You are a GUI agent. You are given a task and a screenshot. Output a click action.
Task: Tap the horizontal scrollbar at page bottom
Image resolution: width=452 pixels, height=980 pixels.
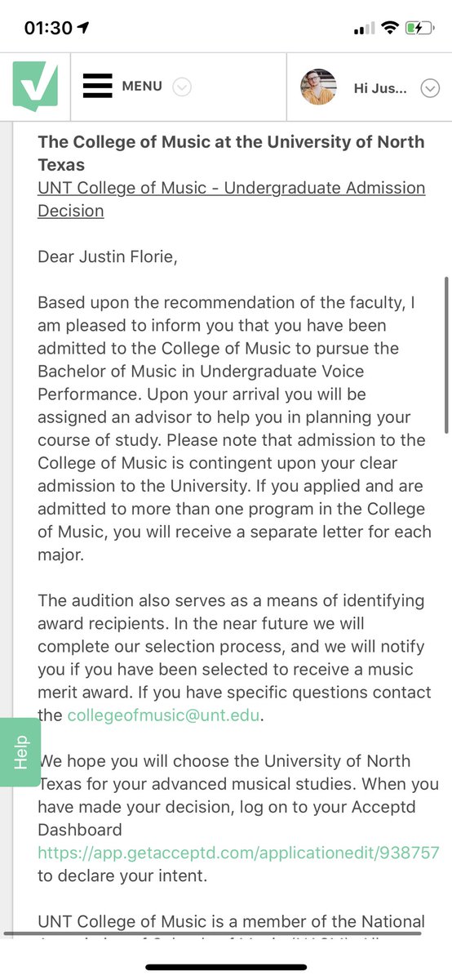(x=213, y=933)
